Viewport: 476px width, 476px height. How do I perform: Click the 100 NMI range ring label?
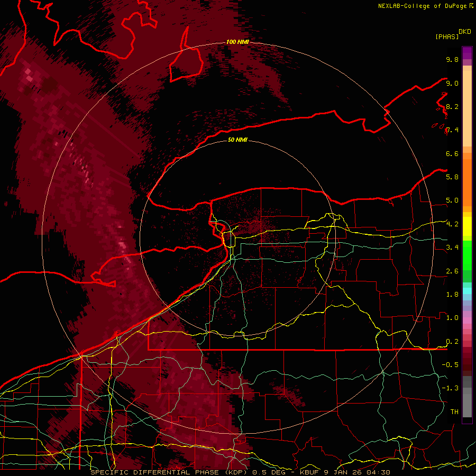(x=237, y=42)
